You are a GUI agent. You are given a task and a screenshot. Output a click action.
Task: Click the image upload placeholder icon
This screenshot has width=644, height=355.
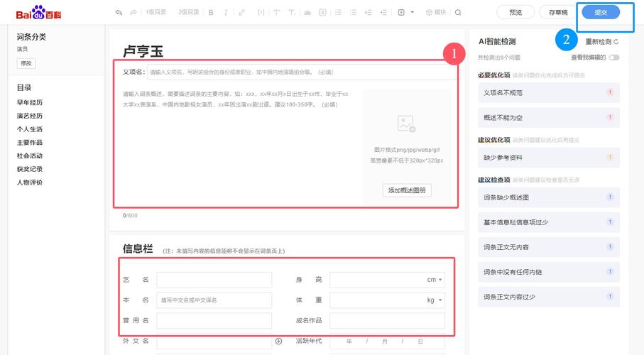pos(406,124)
